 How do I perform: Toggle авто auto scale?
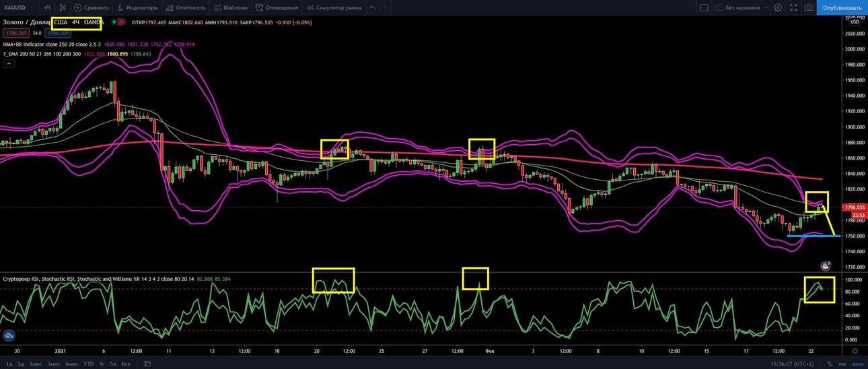pos(857,364)
